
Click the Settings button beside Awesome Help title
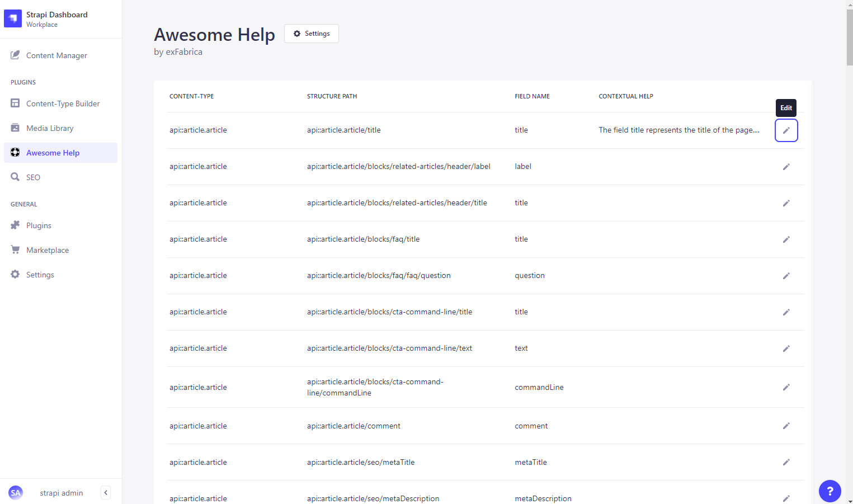coord(312,34)
